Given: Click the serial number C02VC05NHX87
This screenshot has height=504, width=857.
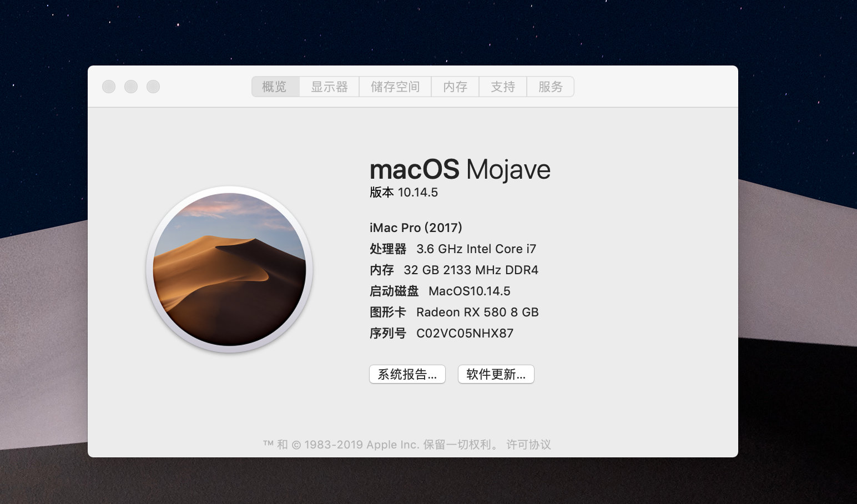Looking at the screenshot, I should point(465,334).
